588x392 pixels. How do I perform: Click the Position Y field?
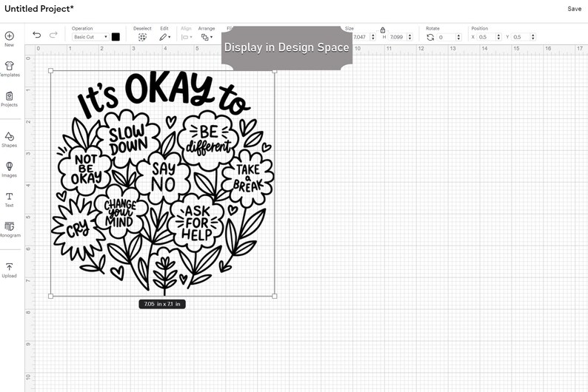(521, 37)
